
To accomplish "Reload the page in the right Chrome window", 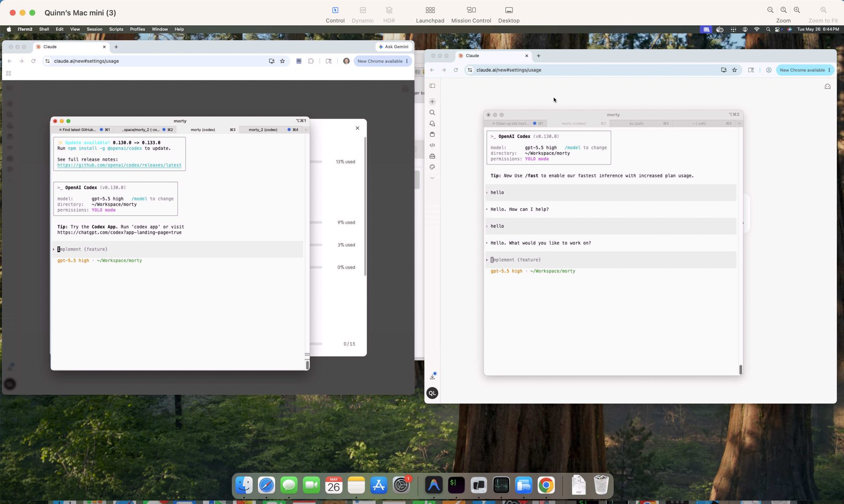I will click(455, 70).
